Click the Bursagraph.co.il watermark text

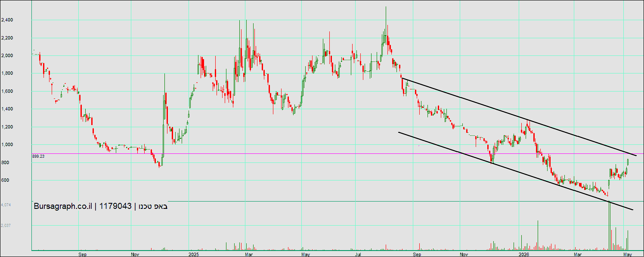point(64,206)
